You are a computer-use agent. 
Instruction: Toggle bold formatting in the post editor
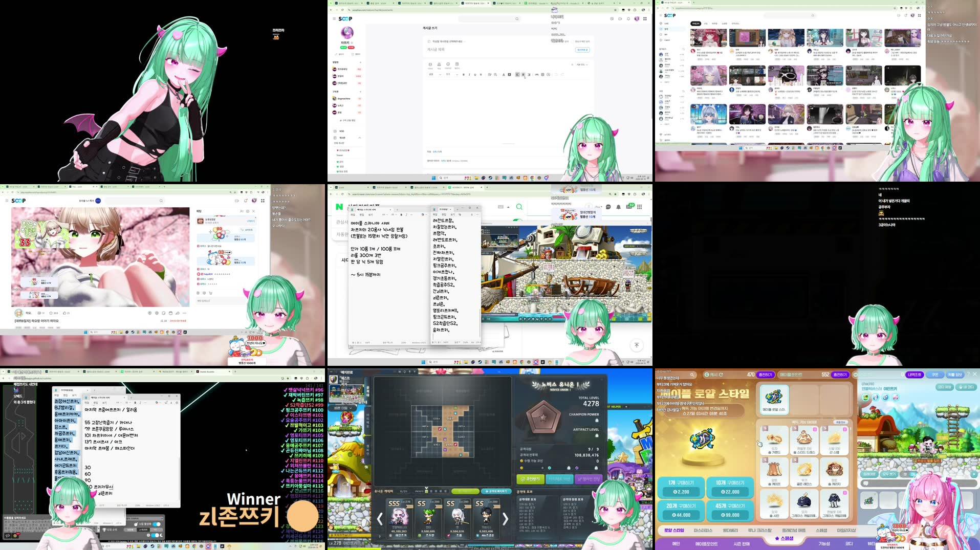click(x=463, y=75)
